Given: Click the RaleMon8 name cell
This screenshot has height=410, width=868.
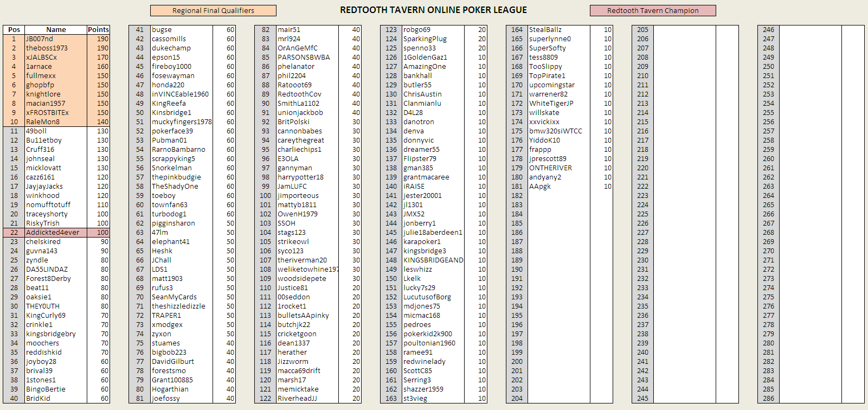Looking at the screenshot, I should coord(56,121).
